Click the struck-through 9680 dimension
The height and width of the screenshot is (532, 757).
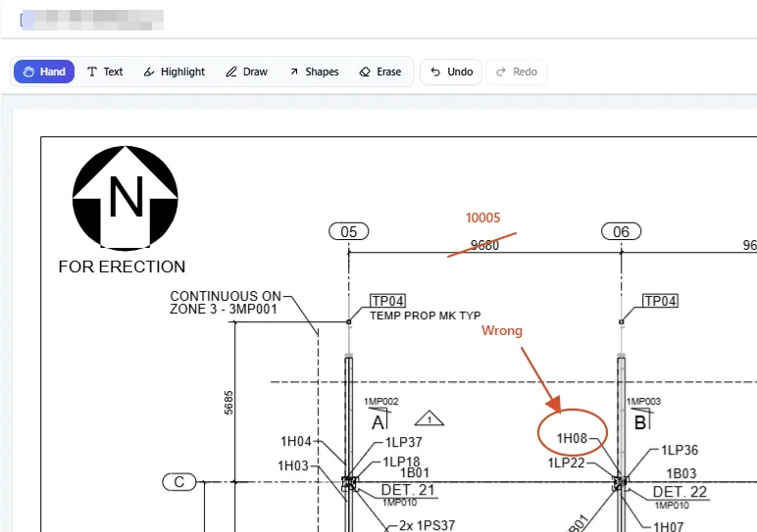click(x=484, y=246)
